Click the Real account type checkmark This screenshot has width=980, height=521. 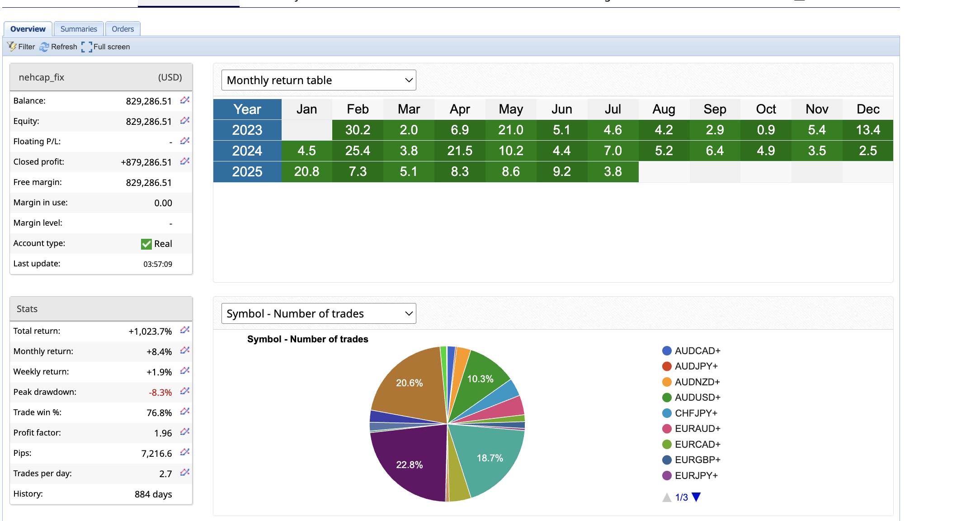point(146,244)
